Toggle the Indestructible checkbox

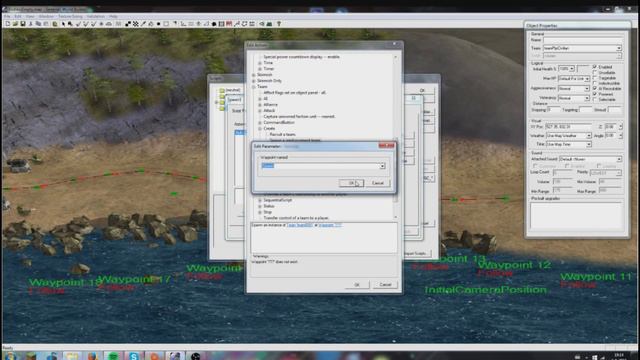595,83
